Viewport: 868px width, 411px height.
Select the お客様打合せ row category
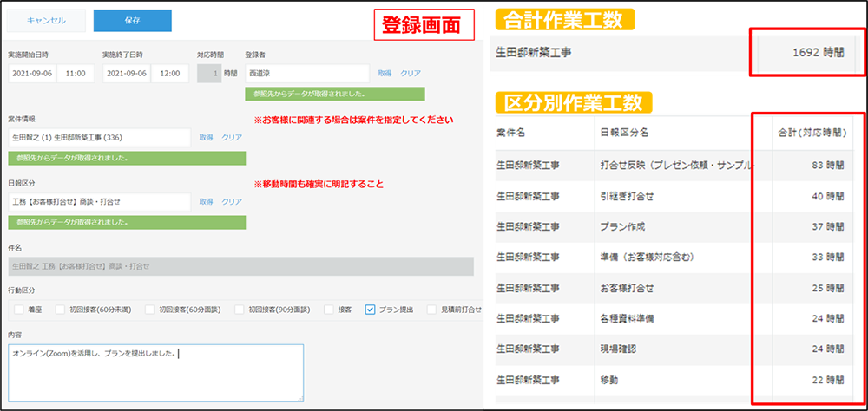click(627, 288)
